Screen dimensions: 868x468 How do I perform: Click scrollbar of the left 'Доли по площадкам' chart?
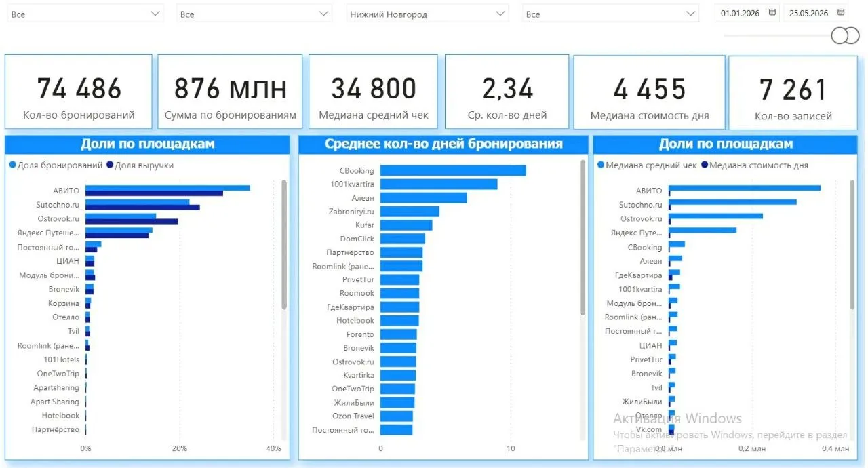pyautogui.click(x=284, y=245)
